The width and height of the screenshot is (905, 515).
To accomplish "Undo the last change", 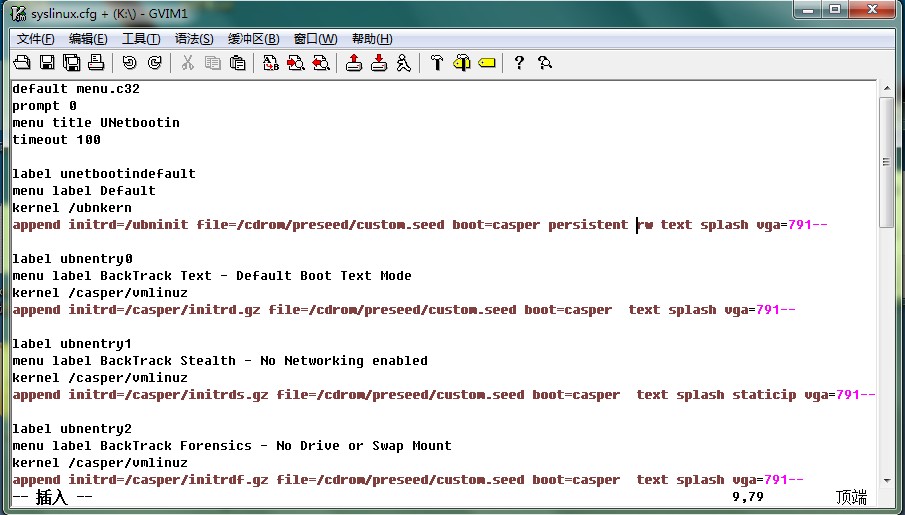I will click(x=129, y=62).
